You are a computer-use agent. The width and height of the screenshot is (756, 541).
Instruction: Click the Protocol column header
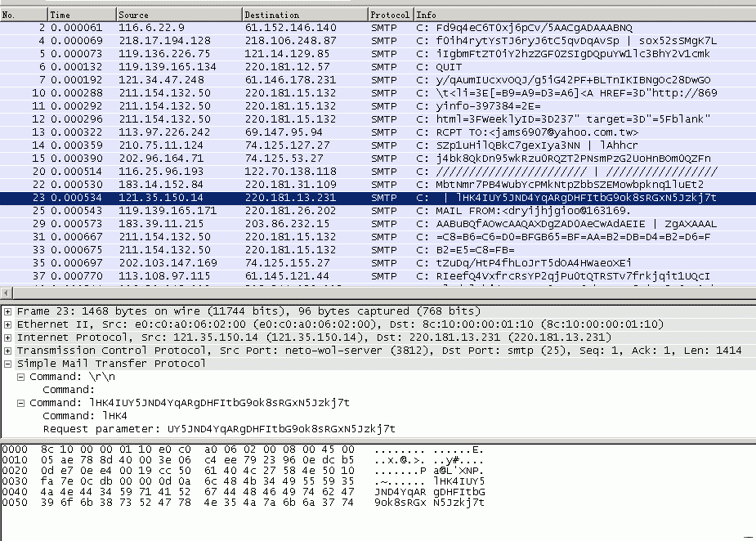[x=389, y=15]
